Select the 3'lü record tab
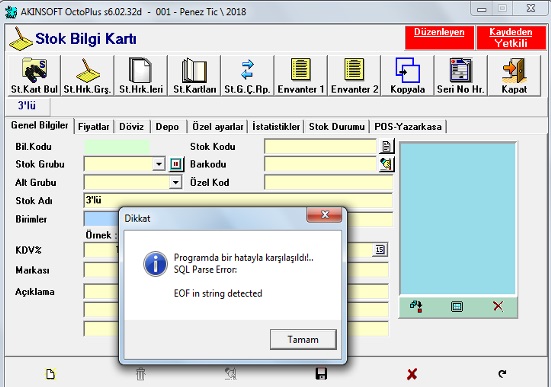The height and width of the screenshot is (387, 551). pyautogui.click(x=27, y=106)
